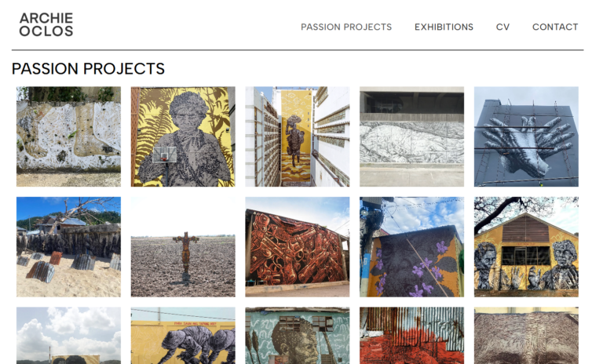
Task: View the yellow fern portrait with basketball hoop
Action: click(x=183, y=136)
